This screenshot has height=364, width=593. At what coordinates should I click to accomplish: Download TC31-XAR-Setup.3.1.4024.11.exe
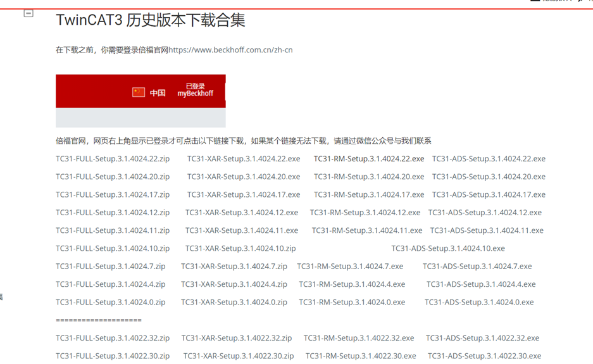[242, 230]
